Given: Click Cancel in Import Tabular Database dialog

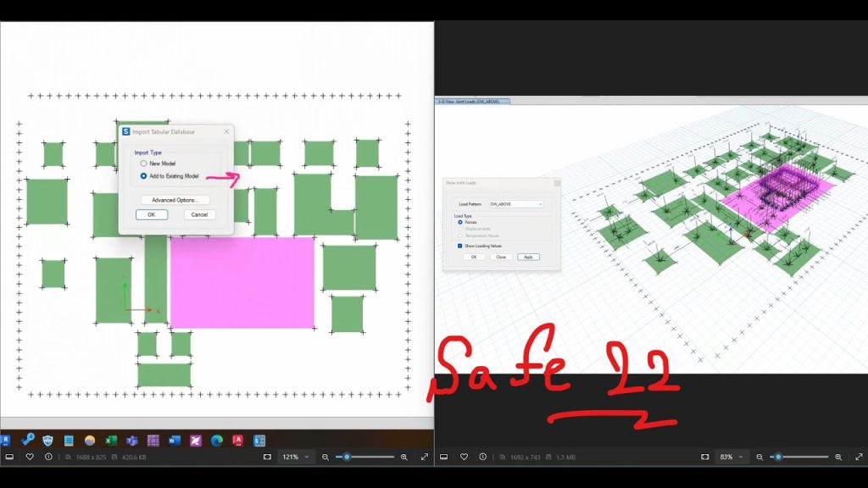Looking at the screenshot, I should (x=199, y=214).
